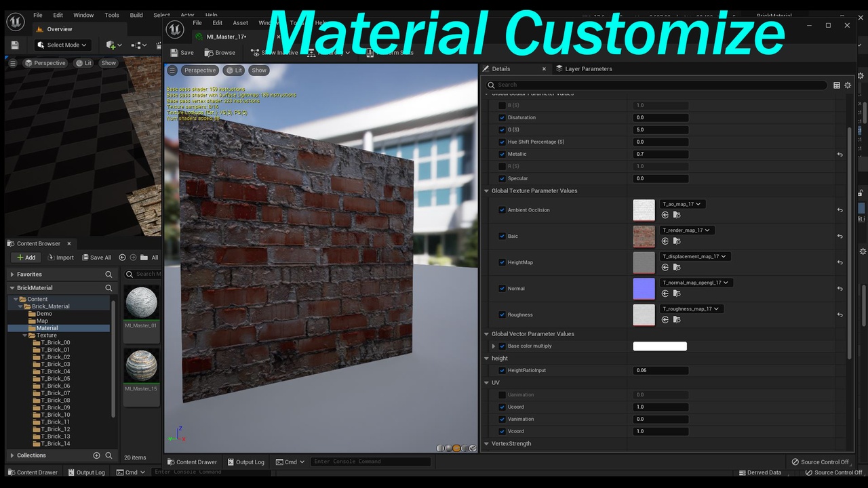
Task: Expand the VertexStrength section
Action: coord(486,444)
